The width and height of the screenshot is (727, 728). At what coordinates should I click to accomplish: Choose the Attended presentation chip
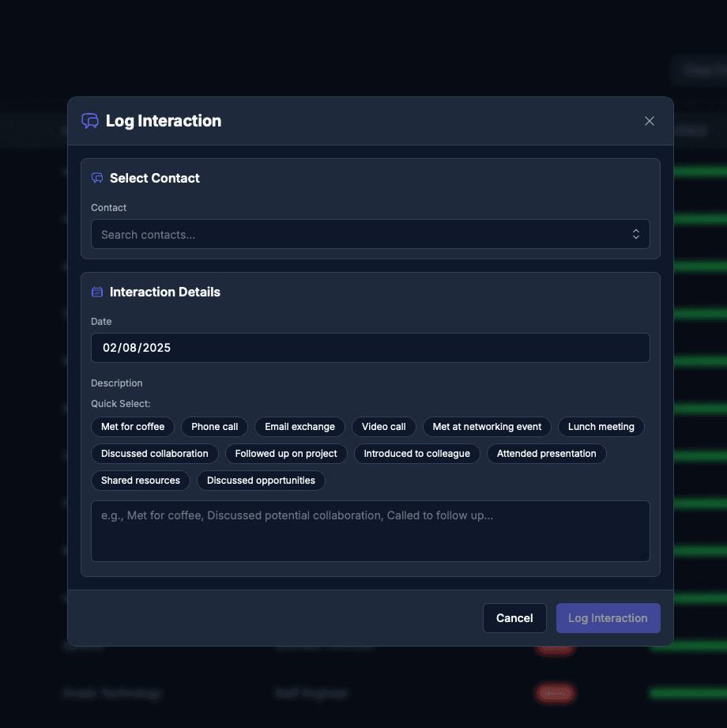coord(546,454)
